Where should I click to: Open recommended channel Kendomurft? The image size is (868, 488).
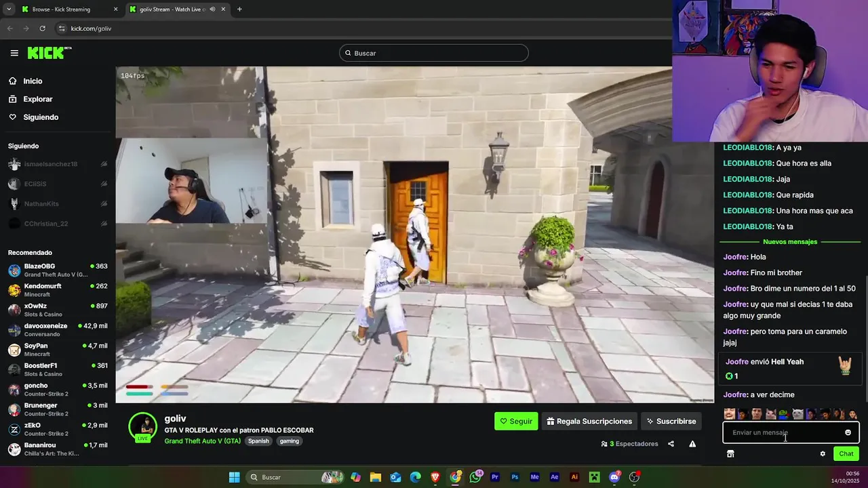point(58,290)
